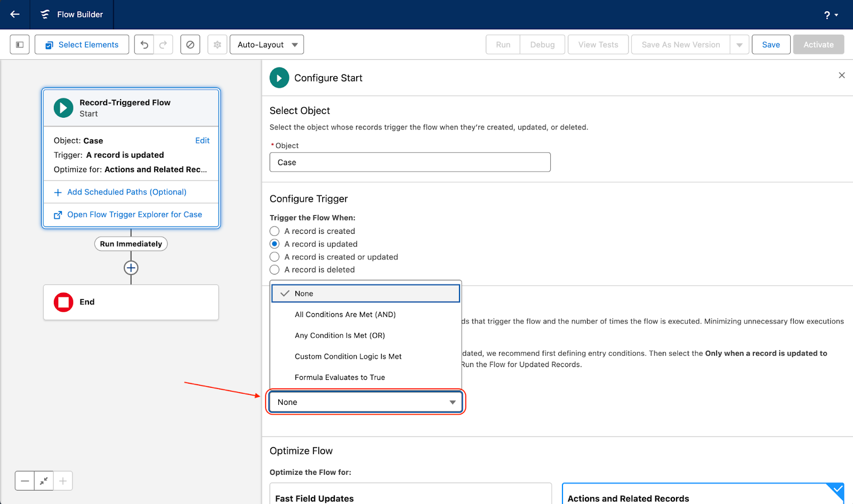
Task: Open Flow Trigger Explorer for Case link
Action: 134,215
